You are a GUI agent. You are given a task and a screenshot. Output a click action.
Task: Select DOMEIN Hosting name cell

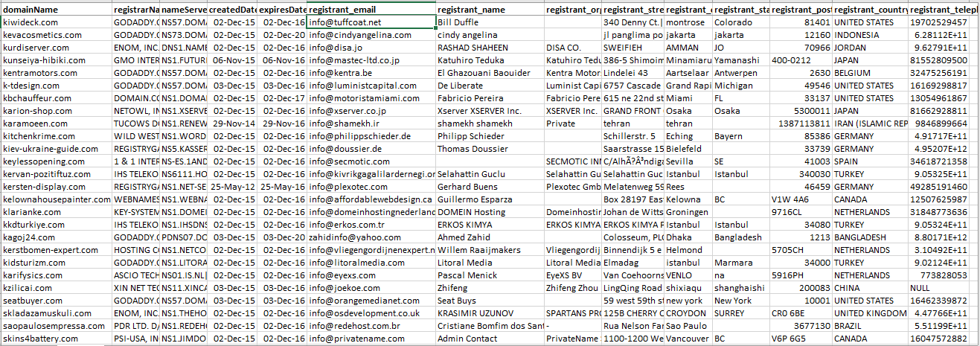coord(490,212)
